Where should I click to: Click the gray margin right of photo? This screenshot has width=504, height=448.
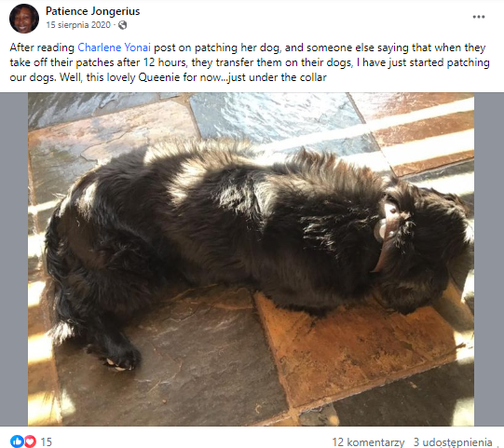tap(489, 259)
